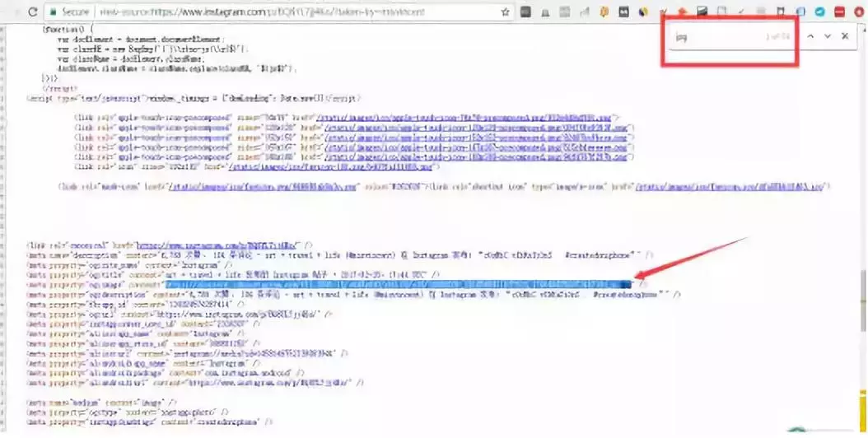Close the find bar with the X
This screenshot has width=868, height=438.
point(845,36)
